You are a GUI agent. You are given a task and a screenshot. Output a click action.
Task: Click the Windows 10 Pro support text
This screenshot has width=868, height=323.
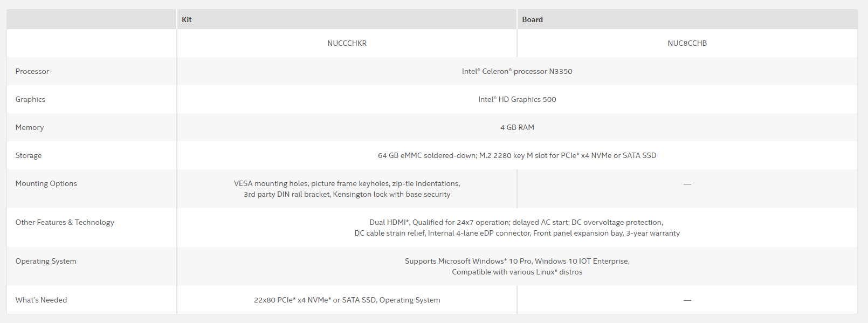(x=517, y=266)
